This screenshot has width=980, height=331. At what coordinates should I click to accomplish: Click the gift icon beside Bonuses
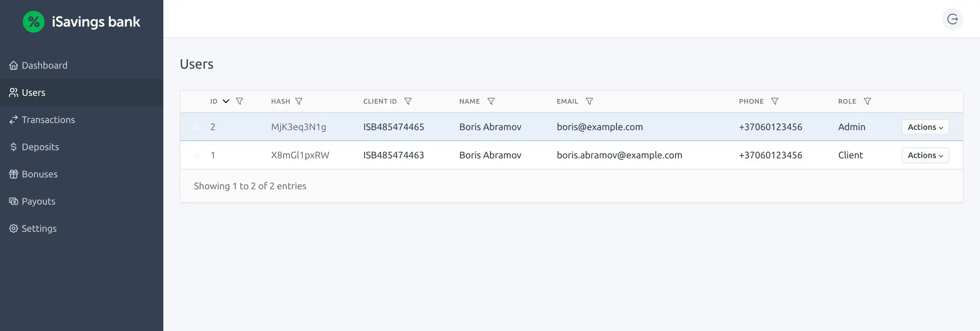pos(14,174)
